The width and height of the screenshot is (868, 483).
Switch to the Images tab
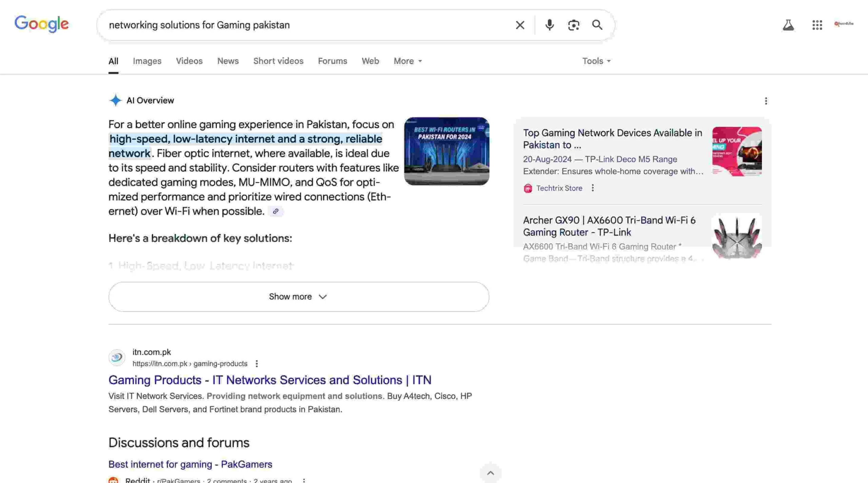coord(147,61)
